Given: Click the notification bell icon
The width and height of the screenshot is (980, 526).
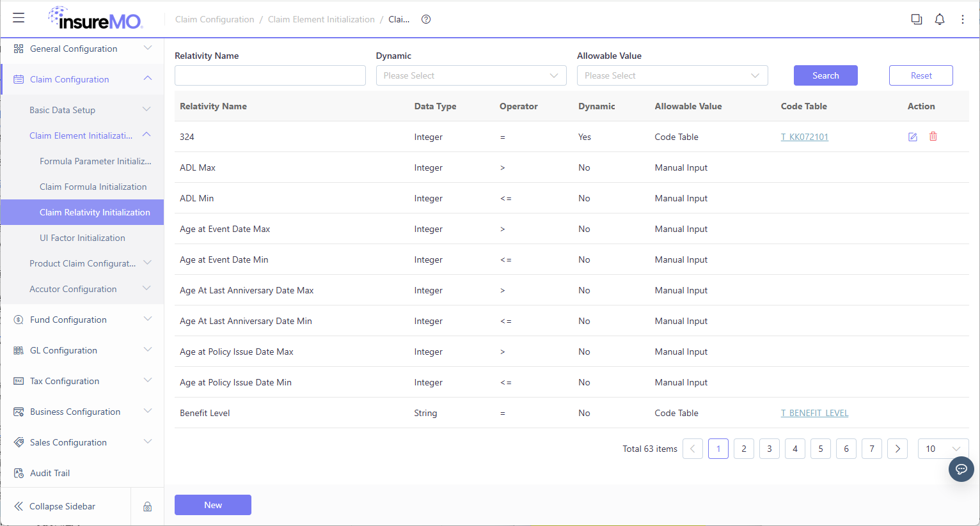Looking at the screenshot, I should pyautogui.click(x=940, y=19).
